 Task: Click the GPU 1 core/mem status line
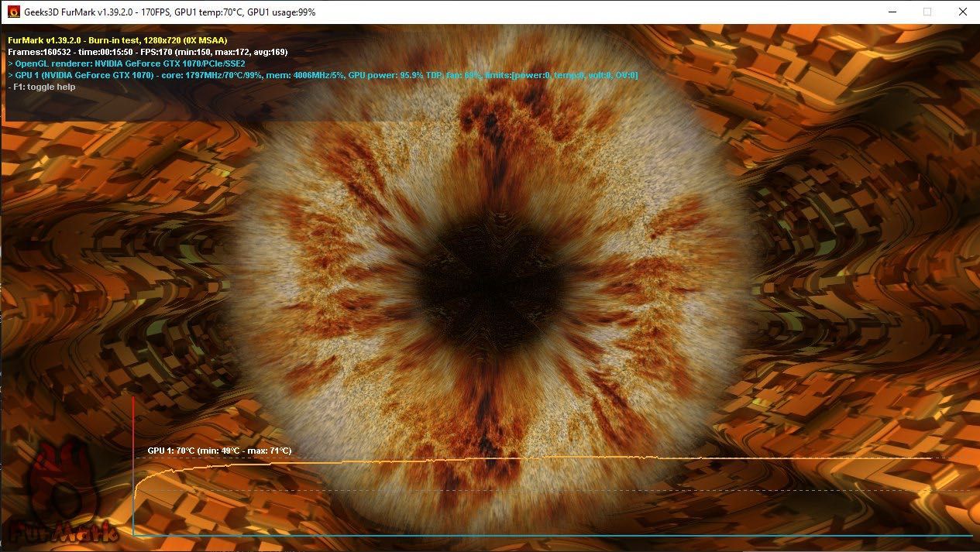322,75
